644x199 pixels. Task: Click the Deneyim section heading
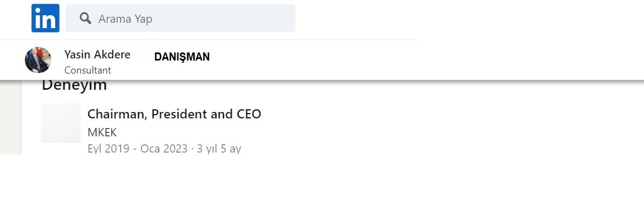(74, 85)
